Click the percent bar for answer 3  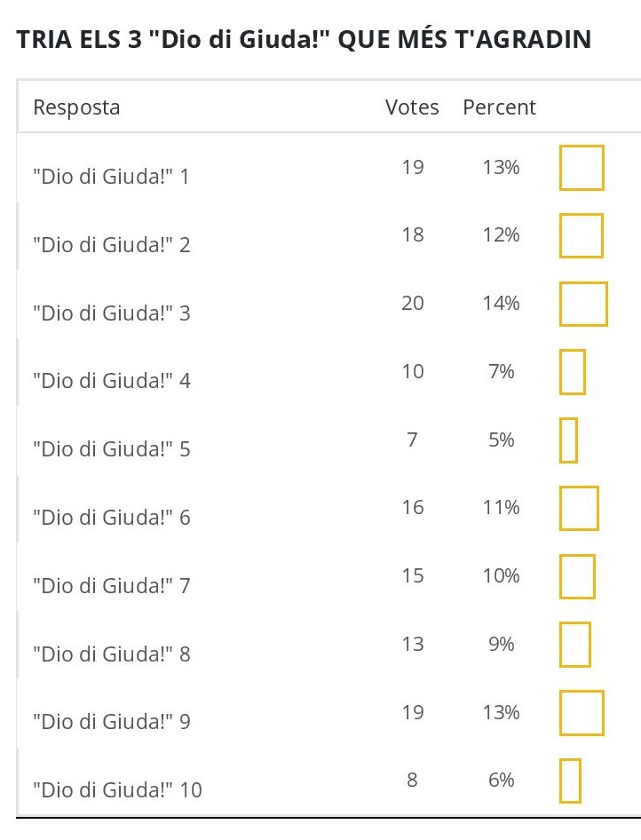583,304
